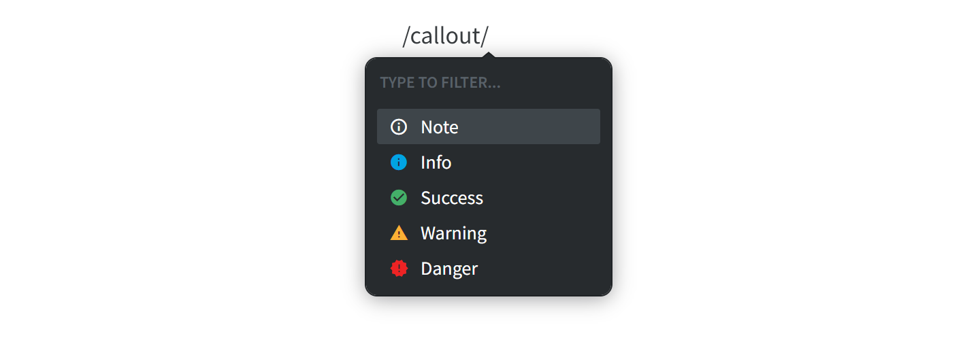Screen dimensions: 980x340
Task: Click the highlighted Note row background
Action: pos(489,126)
